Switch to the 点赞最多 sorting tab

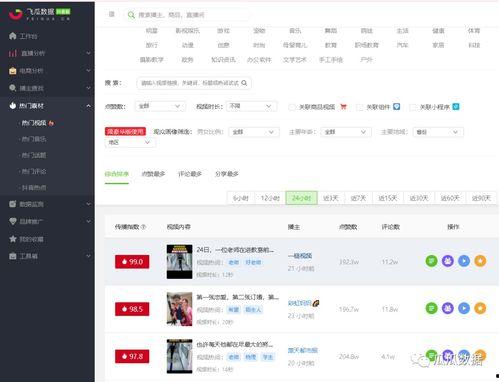(153, 174)
